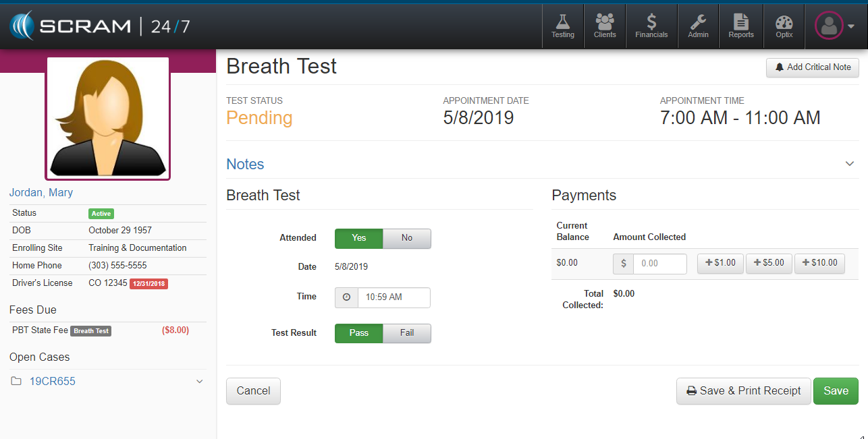Click the clock icon beside Time field

346,297
